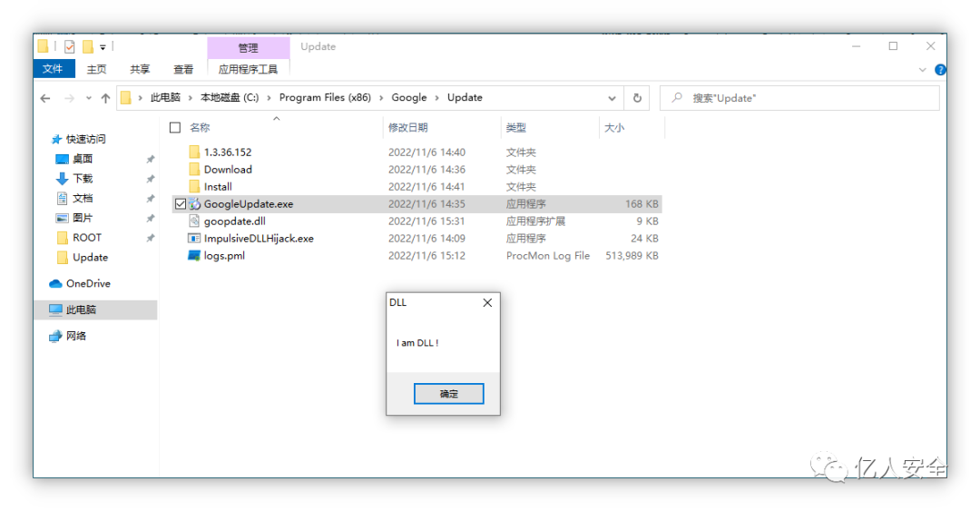Image resolution: width=980 pixels, height=511 pixels.
Task: Click the logs.pml ProcMon file icon
Action: pyautogui.click(x=194, y=255)
